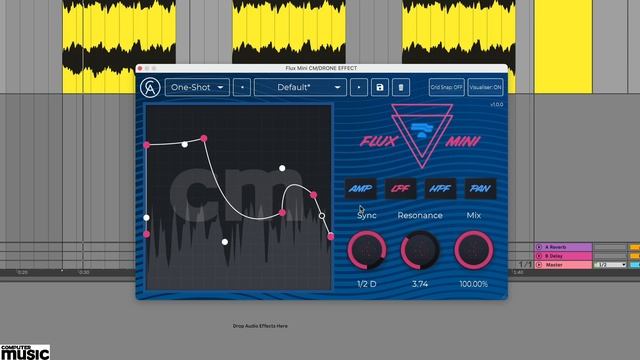The height and width of the screenshot is (360, 640).
Task: Select the pink peak node atop the envelope
Action: pos(204,138)
